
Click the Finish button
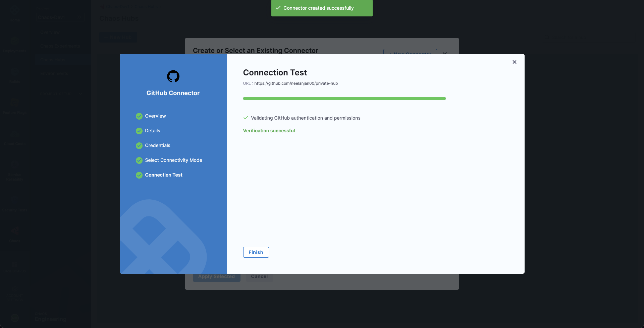click(256, 252)
